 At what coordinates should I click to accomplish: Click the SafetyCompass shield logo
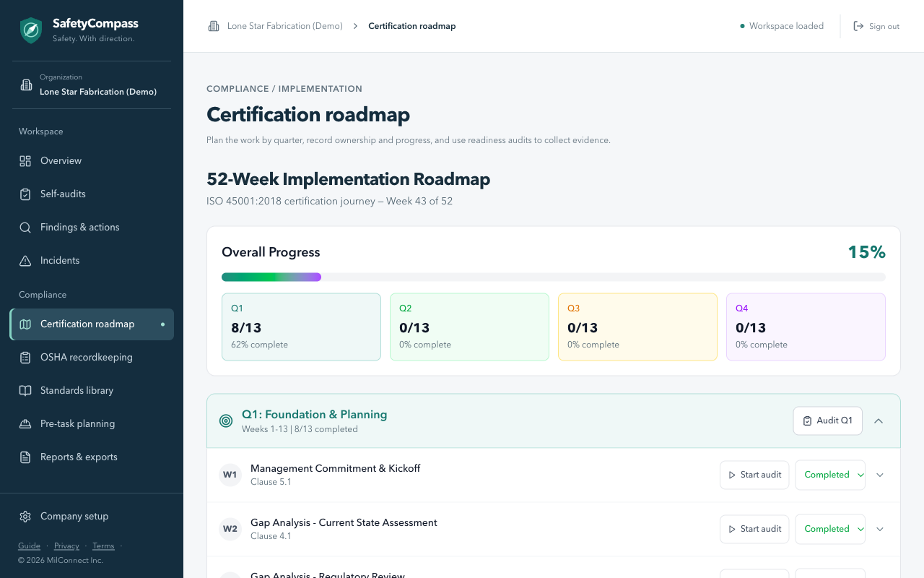coord(31,30)
